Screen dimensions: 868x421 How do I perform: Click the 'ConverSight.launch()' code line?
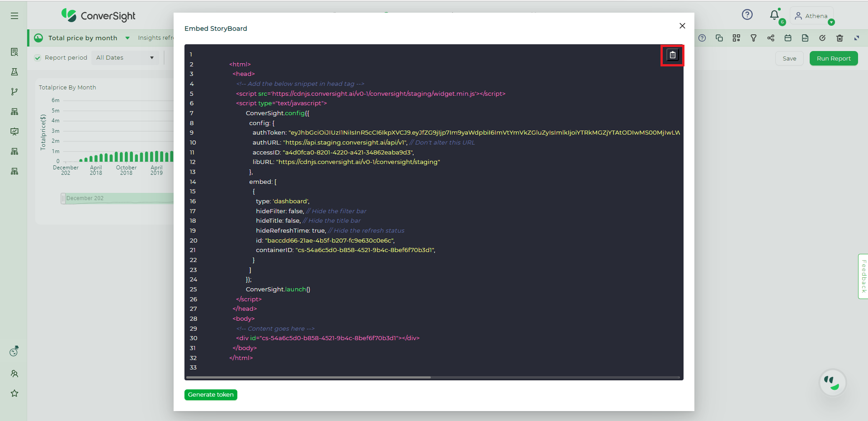tap(278, 290)
